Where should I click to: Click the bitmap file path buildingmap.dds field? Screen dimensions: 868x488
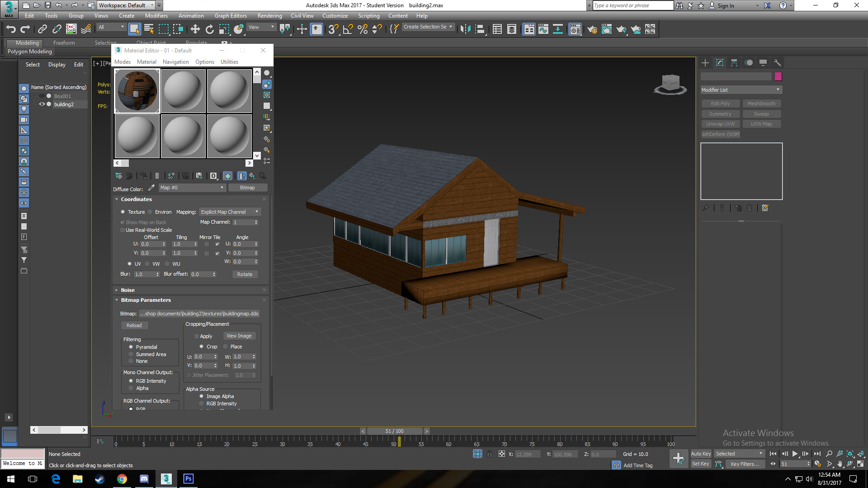(x=199, y=314)
